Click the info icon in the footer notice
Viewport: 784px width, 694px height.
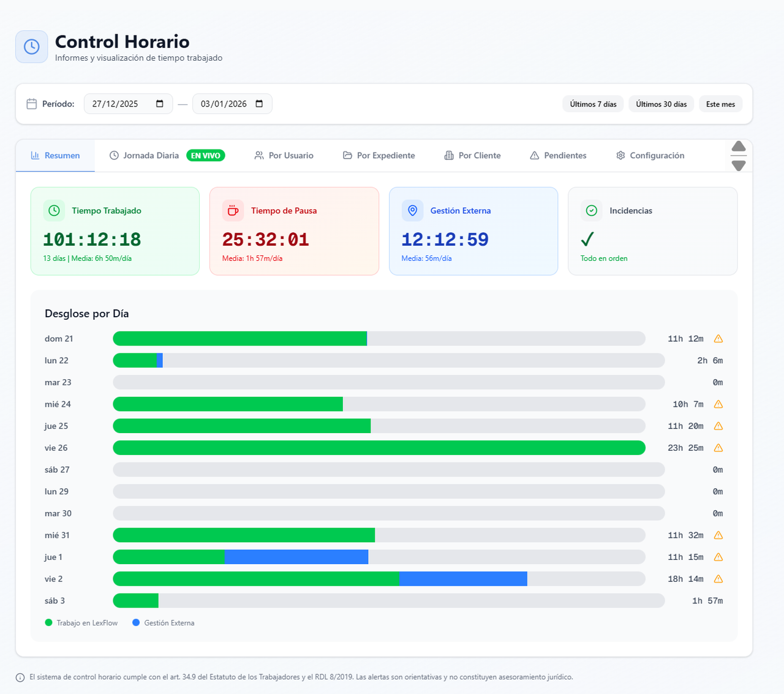tap(22, 677)
